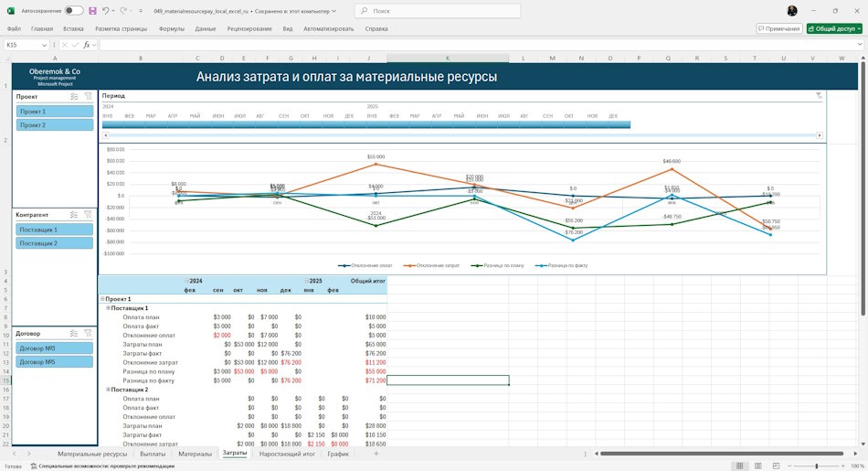Switch to Нарастающий итог sheet tab
Image resolution: width=868 pixels, height=471 pixels.
(287, 454)
